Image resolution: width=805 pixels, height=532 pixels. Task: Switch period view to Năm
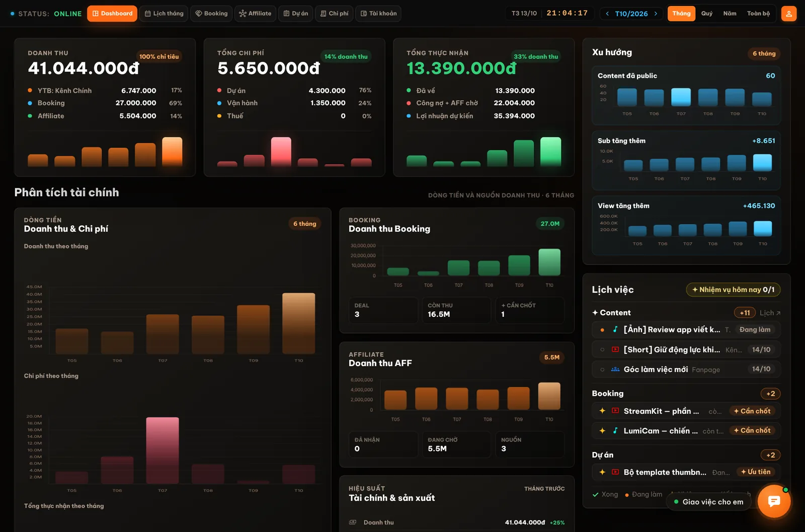pyautogui.click(x=730, y=14)
